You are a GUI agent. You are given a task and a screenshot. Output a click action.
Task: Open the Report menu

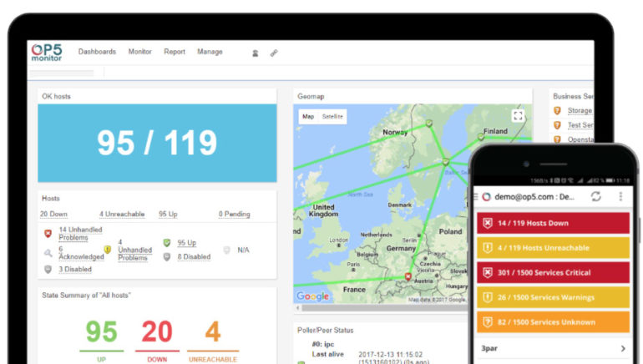(175, 52)
